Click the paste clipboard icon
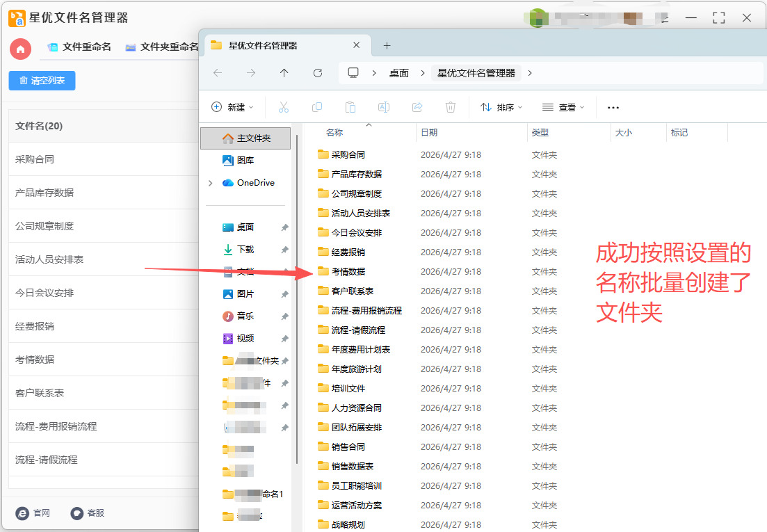Image resolution: width=767 pixels, height=532 pixels. 350,107
